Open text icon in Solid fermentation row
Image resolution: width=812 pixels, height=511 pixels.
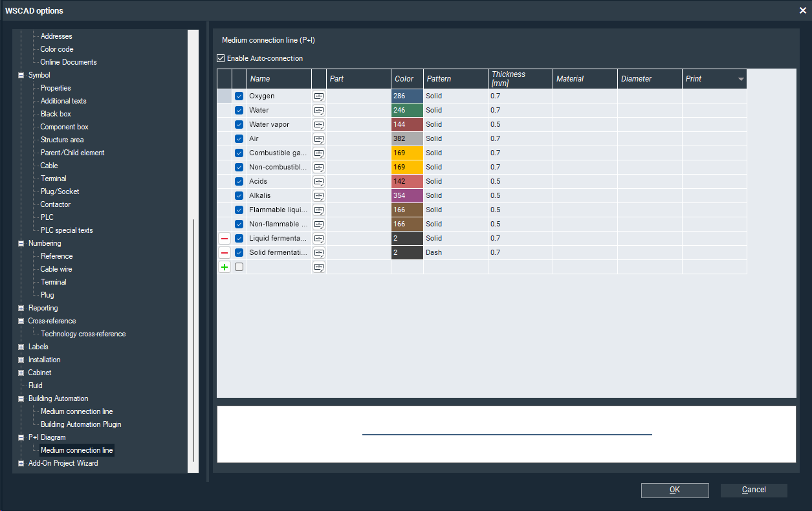[x=319, y=253]
